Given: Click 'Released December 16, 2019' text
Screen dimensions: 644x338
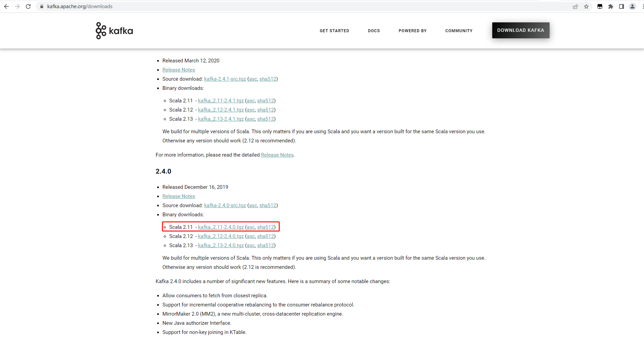Looking at the screenshot, I should 195,187.
